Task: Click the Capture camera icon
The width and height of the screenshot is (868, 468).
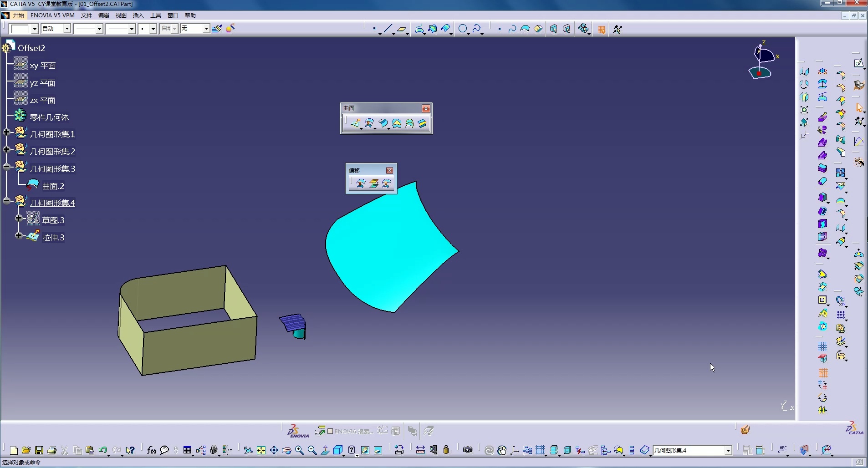Action: pyautogui.click(x=468, y=450)
